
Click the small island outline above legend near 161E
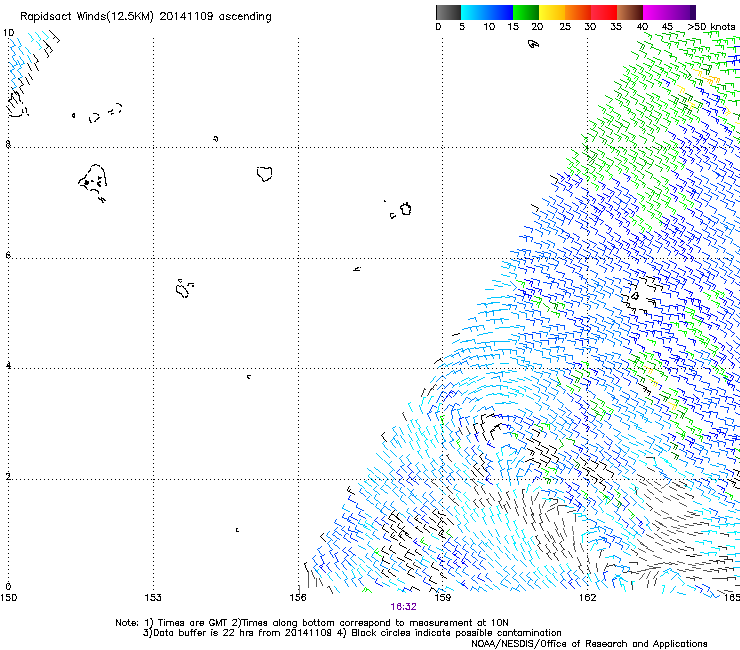[x=533, y=44]
